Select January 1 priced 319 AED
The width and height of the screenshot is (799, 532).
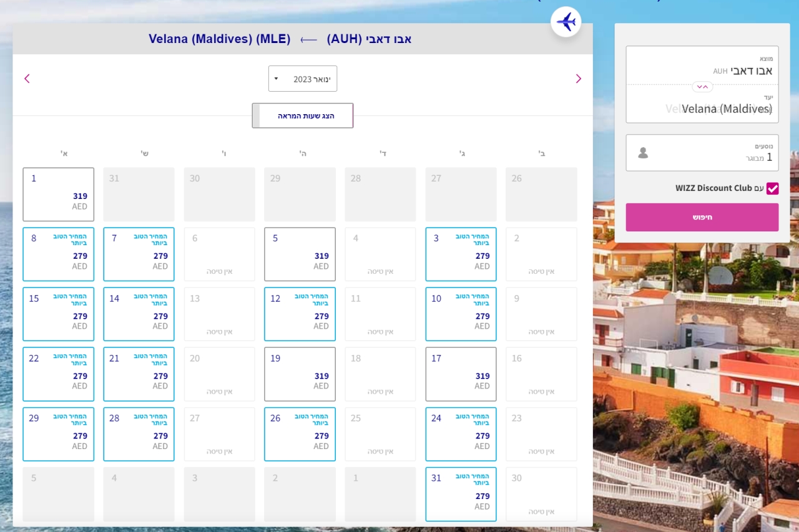tap(59, 195)
